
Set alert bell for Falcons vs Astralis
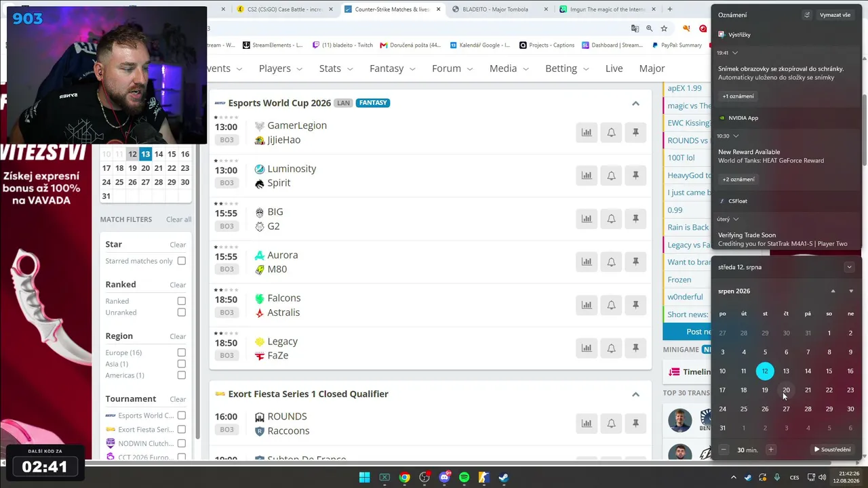611,305
